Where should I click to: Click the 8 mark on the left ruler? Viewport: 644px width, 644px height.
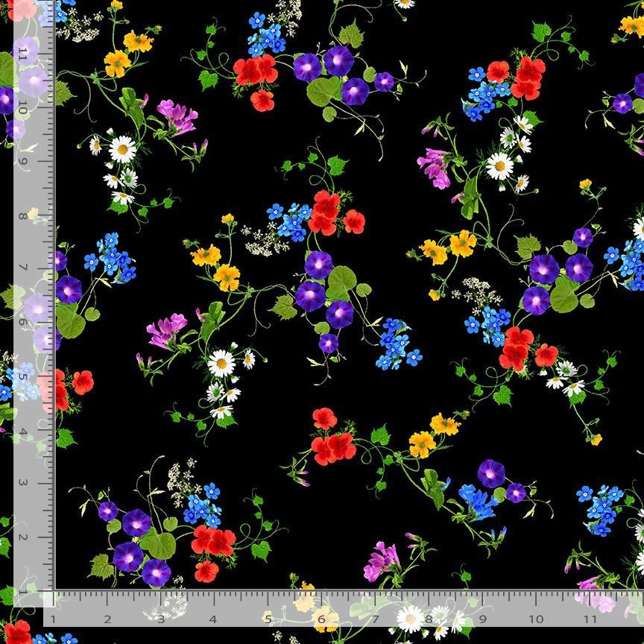(x=24, y=216)
